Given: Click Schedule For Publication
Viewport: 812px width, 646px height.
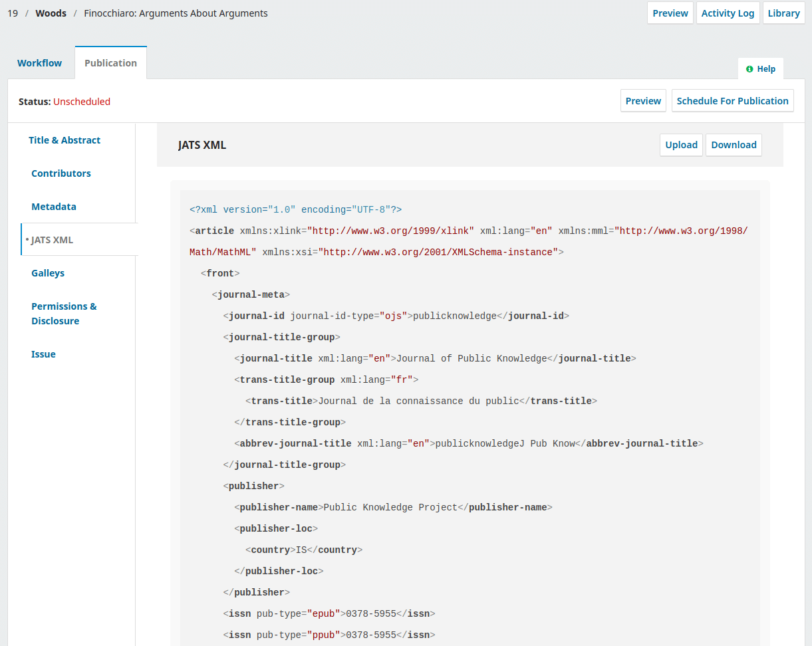Looking at the screenshot, I should (x=732, y=100).
